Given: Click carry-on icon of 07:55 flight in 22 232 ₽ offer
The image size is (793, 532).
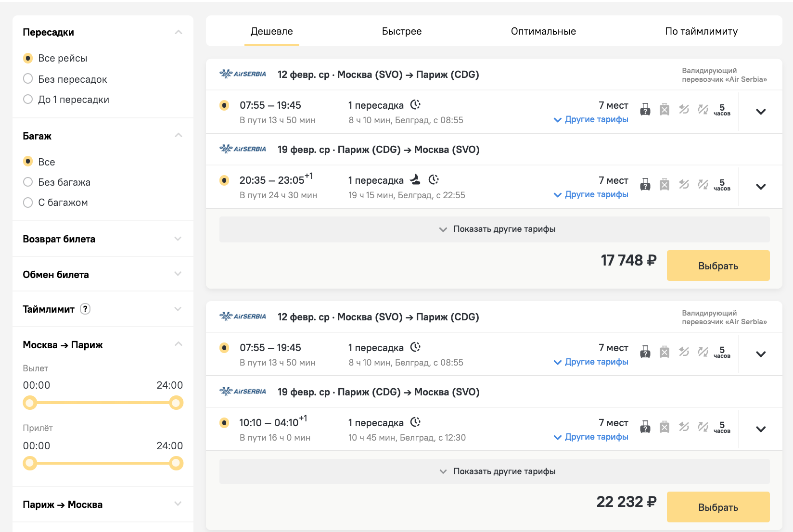Looking at the screenshot, I should [x=645, y=352].
